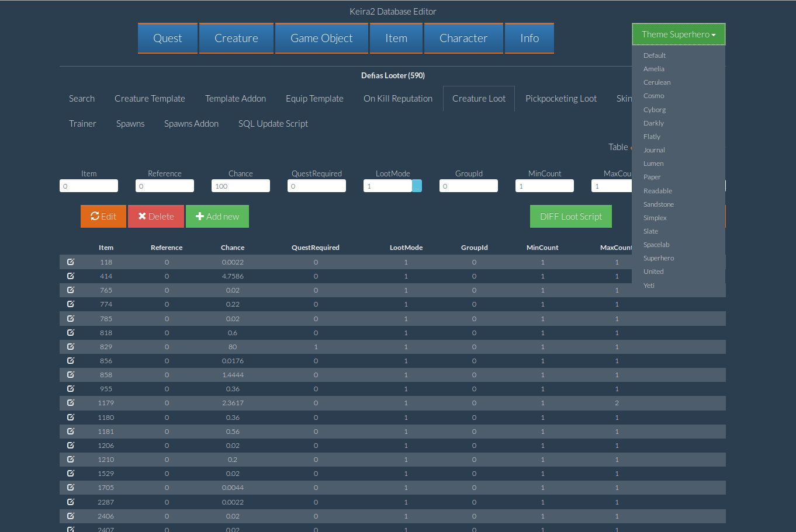Open the Game Object section
Viewport: 796px width, 532px height.
pos(321,38)
